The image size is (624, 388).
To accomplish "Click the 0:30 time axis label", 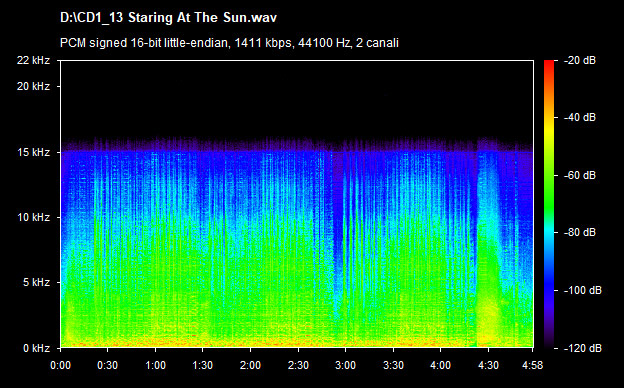I will [107, 365].
